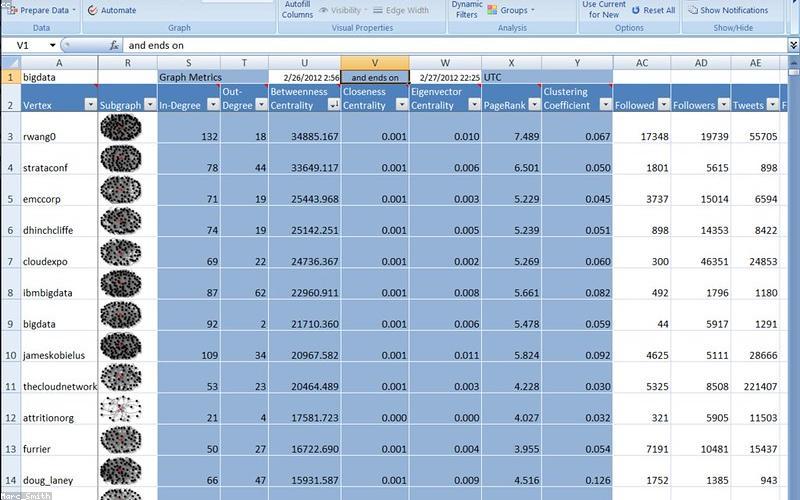
Task: Open the Closeness Centrality filter dropdown
Action: [x=402, y=105]
